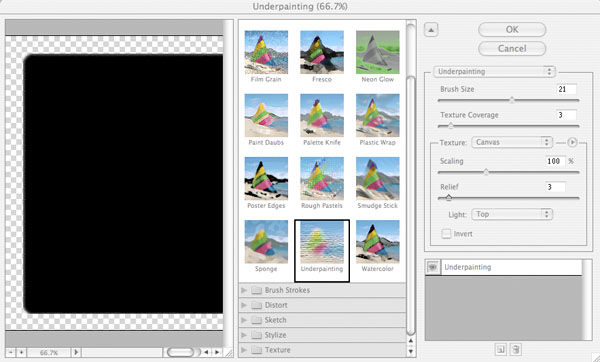
Task: Choose the Plastic Wrap filter
Action: pyautogui.click(x=378, y=116)
